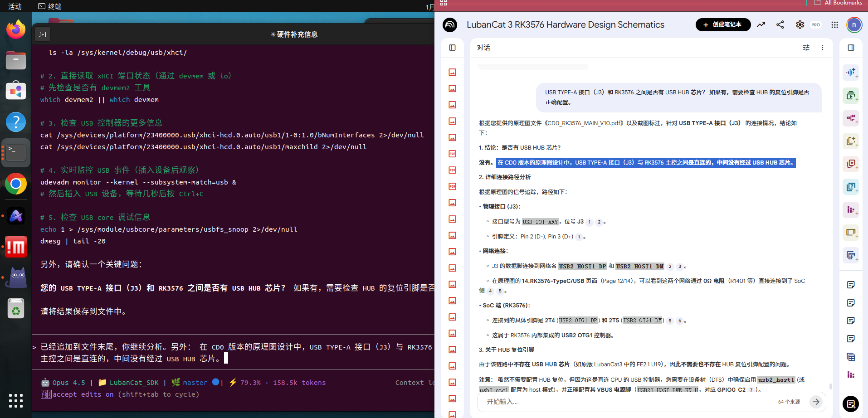Viewport: 868px width, 418px height.
Task: Click the udevadm monitor command line
Action: click(x=138, y=182)
